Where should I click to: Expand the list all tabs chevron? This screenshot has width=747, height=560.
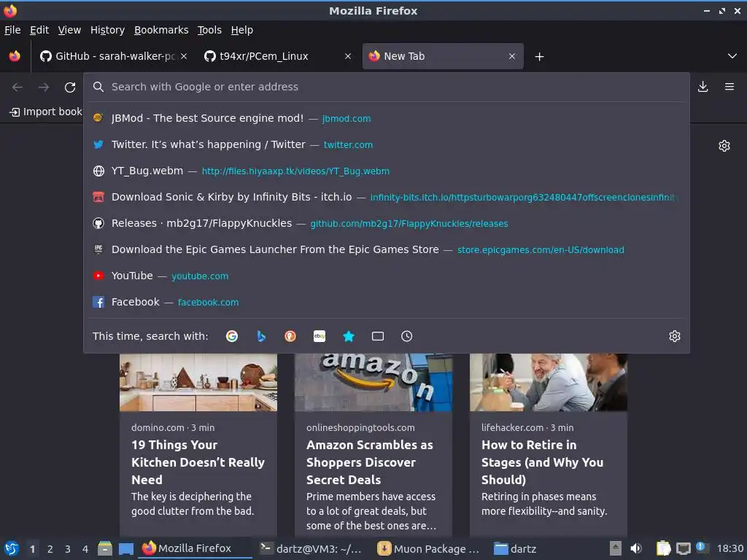(x=732, y=56)
